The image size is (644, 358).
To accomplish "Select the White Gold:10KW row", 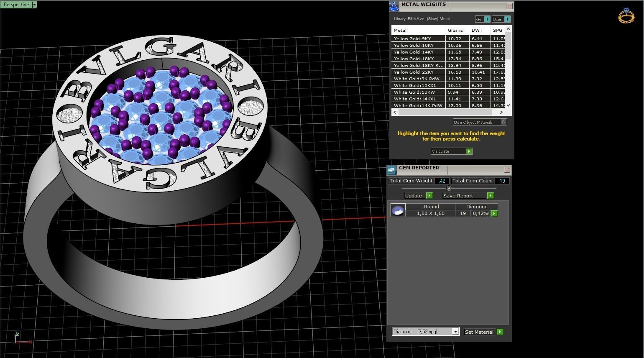I will click(x=448, y=92).
